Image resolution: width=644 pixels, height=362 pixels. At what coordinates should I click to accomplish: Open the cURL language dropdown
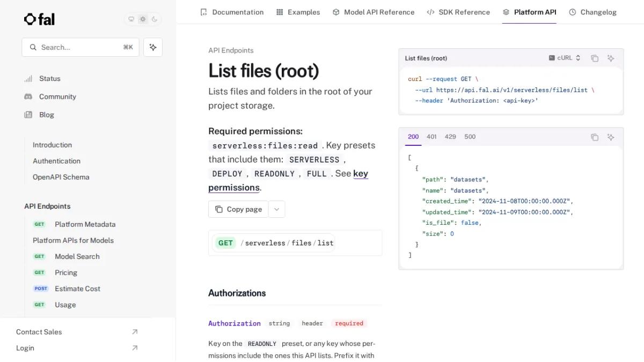click(565, 58)
